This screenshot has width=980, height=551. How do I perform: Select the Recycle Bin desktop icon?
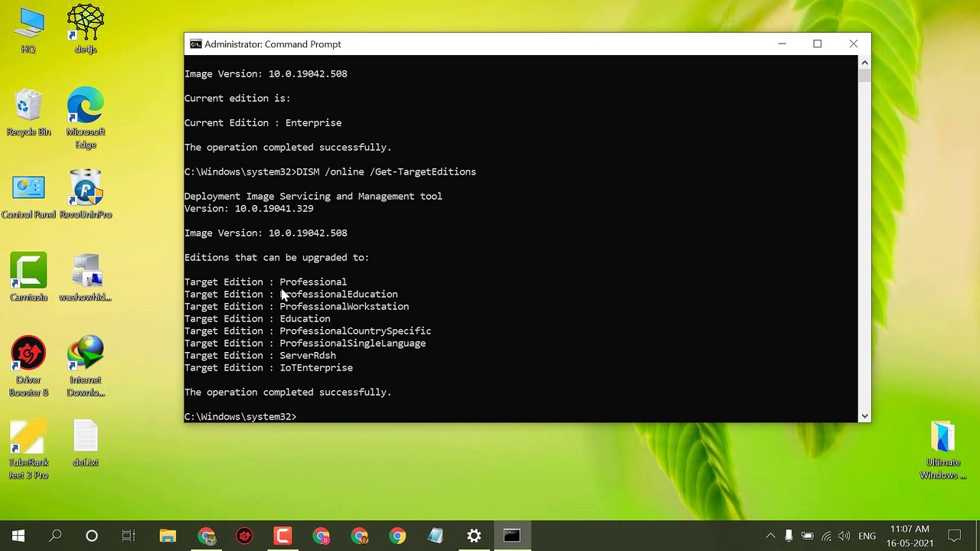click(x=28, y=112)
